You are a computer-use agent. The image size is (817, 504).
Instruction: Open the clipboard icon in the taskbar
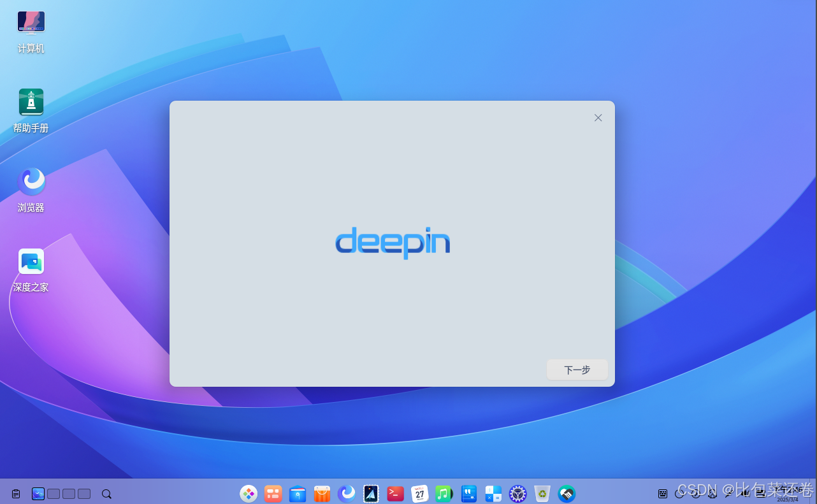pos(16,494)
